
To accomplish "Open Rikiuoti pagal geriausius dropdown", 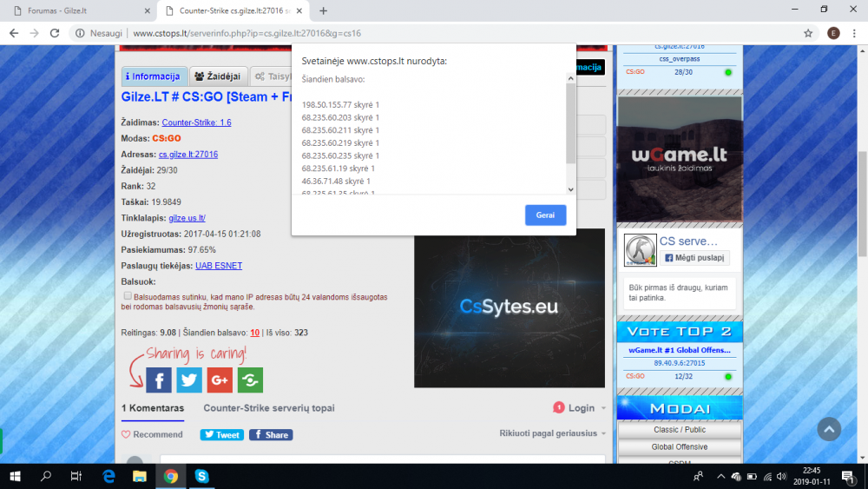I will coord(552,433).
